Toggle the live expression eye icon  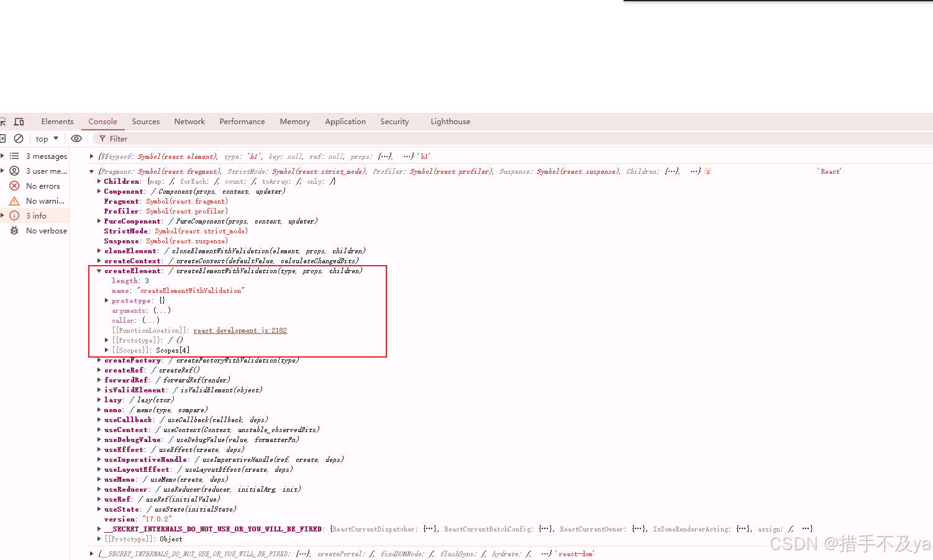(76, 138)
